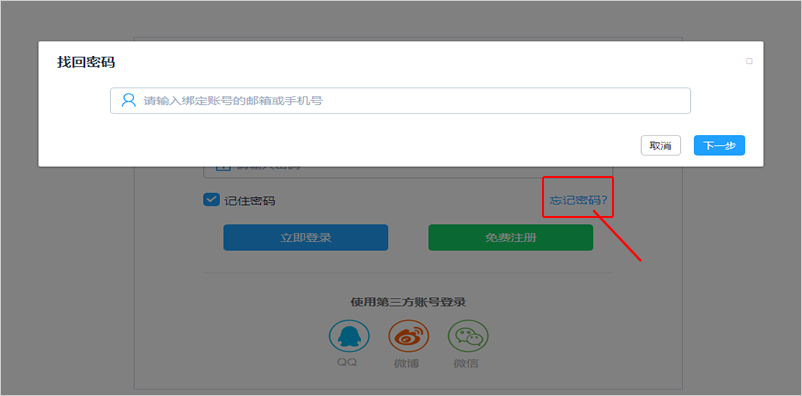Click the 取消 button
802x396 pixels.
click(661, 145)
